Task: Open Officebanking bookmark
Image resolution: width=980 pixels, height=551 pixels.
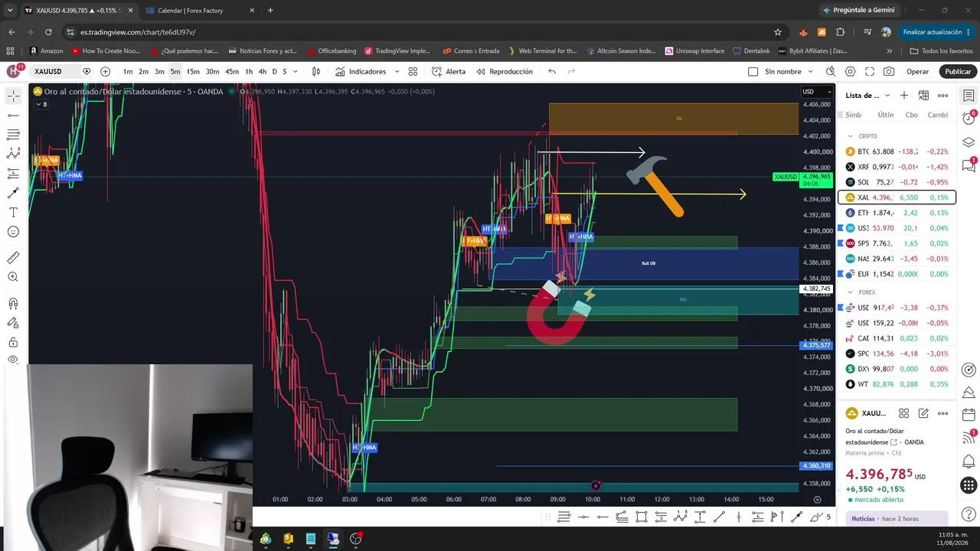Action: (x=331, y=51)
